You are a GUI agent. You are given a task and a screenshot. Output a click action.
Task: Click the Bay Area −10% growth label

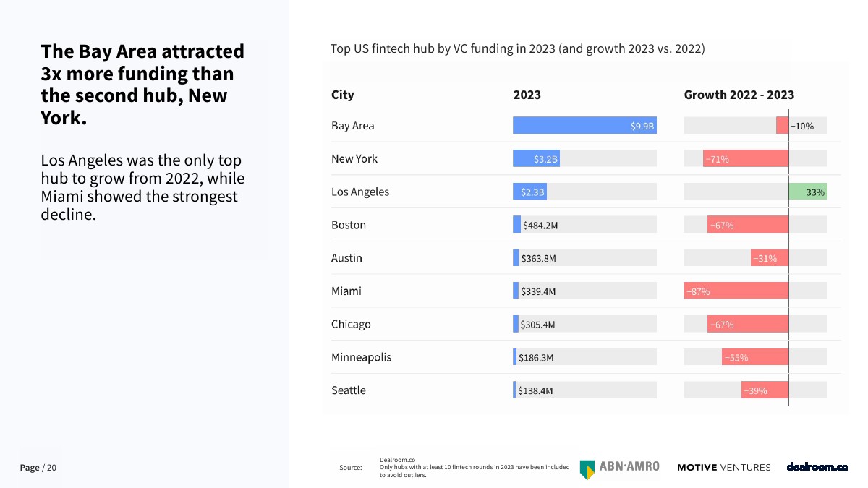pyautogui.click(x=801, y=126)
